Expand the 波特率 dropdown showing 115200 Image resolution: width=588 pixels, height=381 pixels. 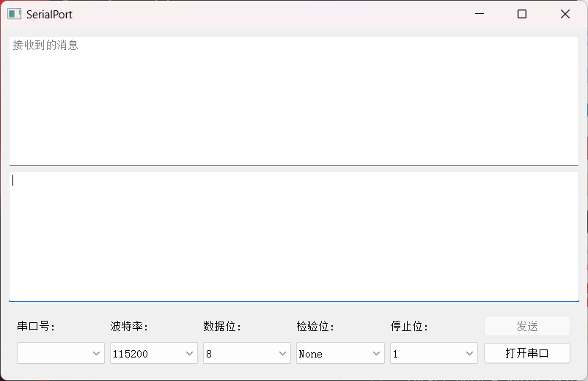154,353
